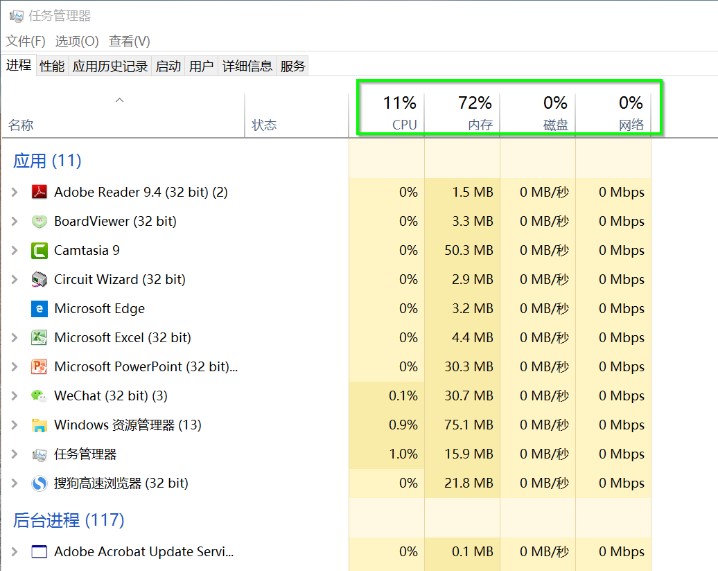The image size is (718, 571).
Task: Switch to the 服务 tab
Action: pyautogui.click(x=293, y=66)
